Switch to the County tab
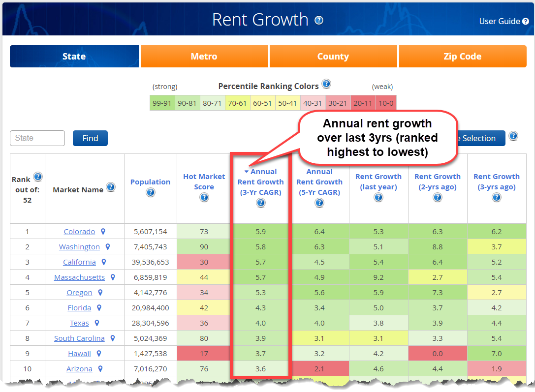The image size is (535, 392). coord(333,56)
